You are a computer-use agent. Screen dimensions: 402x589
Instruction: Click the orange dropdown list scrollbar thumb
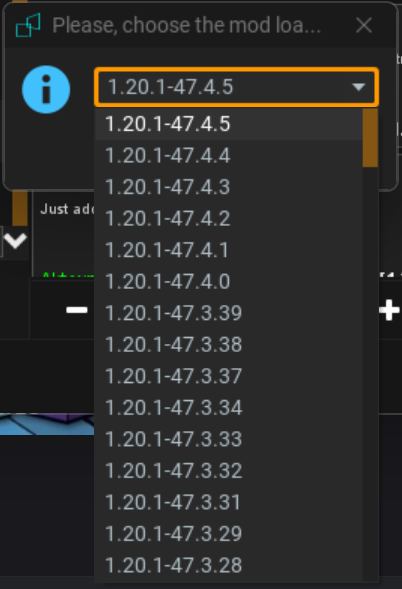click(370, 138)
